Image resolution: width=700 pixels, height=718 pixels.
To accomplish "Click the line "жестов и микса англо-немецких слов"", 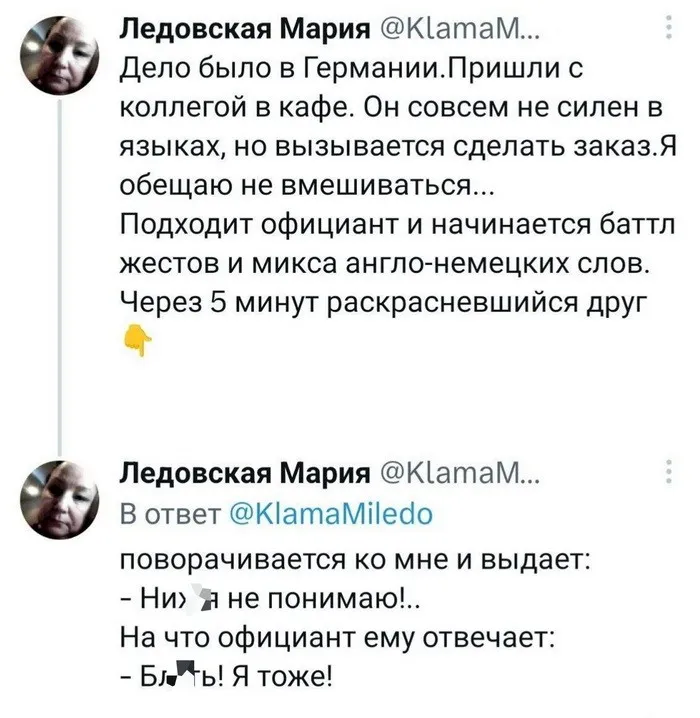I will (385, 263).
